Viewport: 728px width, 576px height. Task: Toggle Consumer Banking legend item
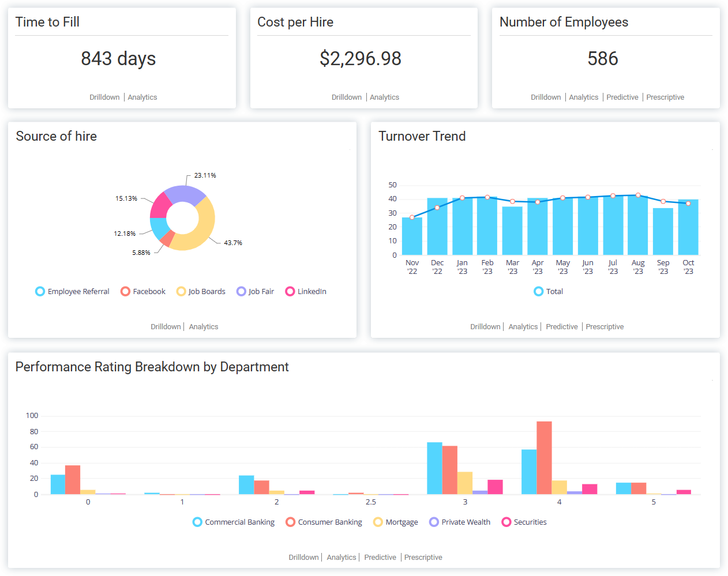coord(324,522)
